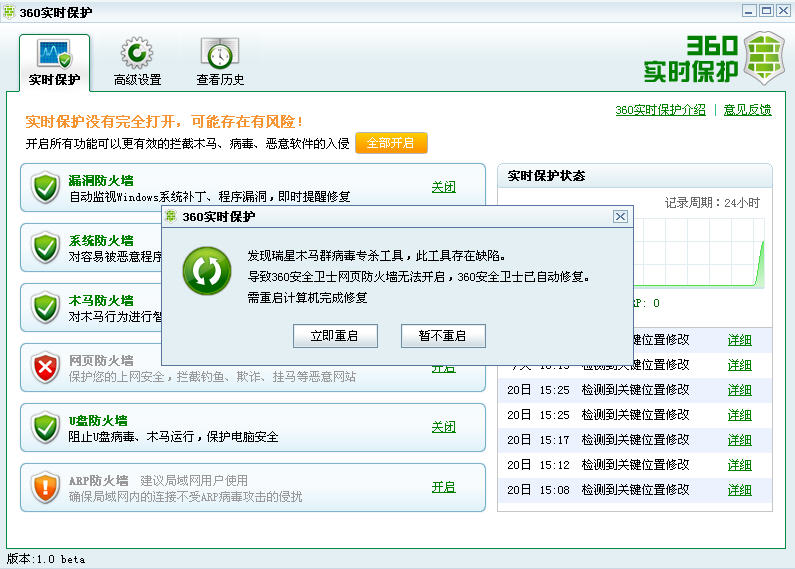Open 详细 for the 20日 15:17 entry

coord(739,440)
